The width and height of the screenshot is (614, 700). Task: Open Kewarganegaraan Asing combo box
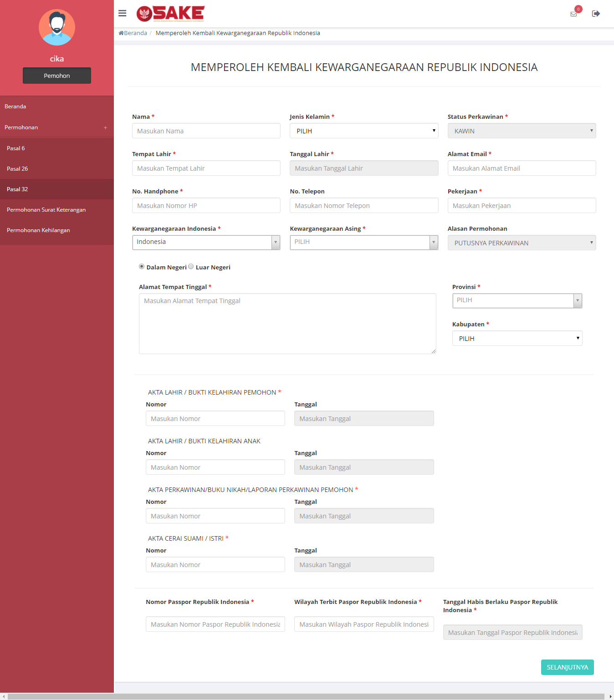coord(364,242)
